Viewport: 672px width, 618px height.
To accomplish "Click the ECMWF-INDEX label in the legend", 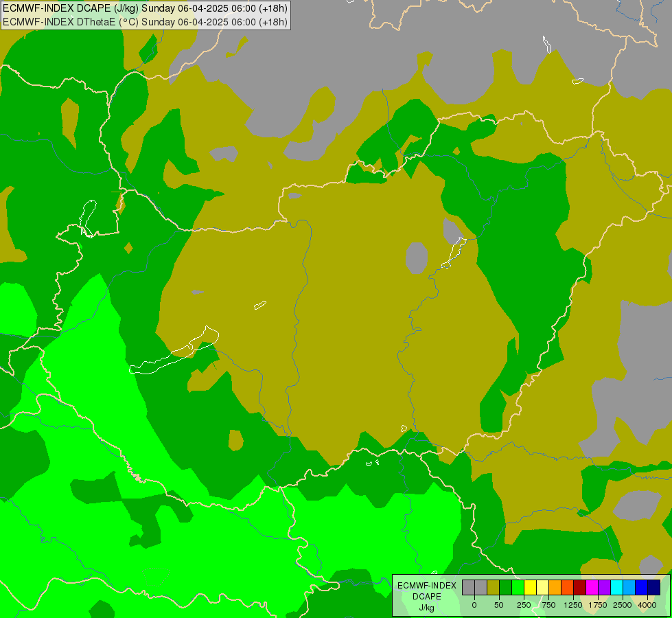I will [x=427, y=586].
